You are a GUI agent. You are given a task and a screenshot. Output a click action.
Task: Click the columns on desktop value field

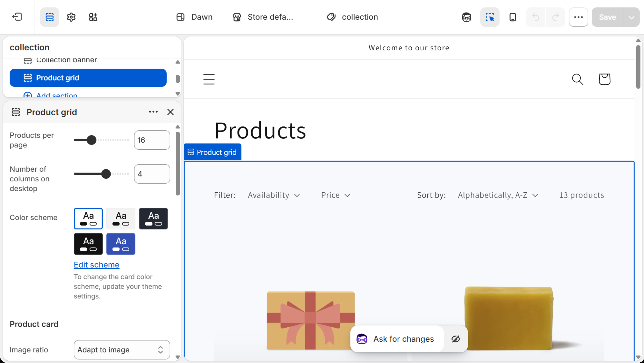tap(152, 174)
